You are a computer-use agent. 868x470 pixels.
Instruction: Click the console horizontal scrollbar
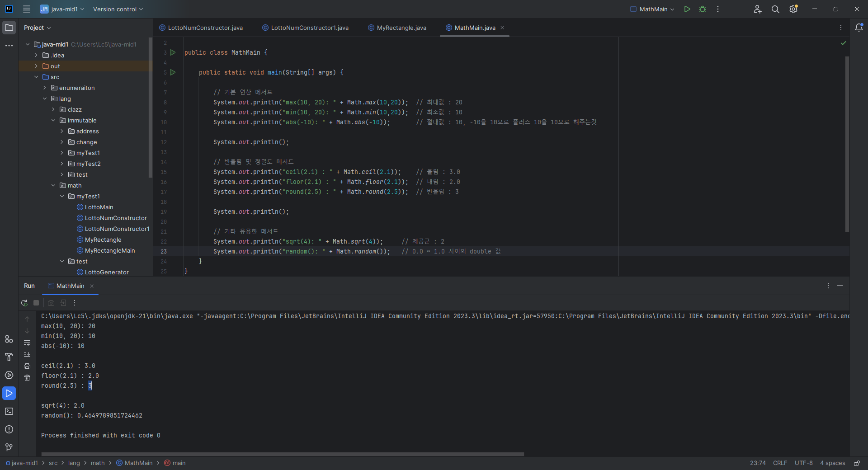tap(283, 454)
